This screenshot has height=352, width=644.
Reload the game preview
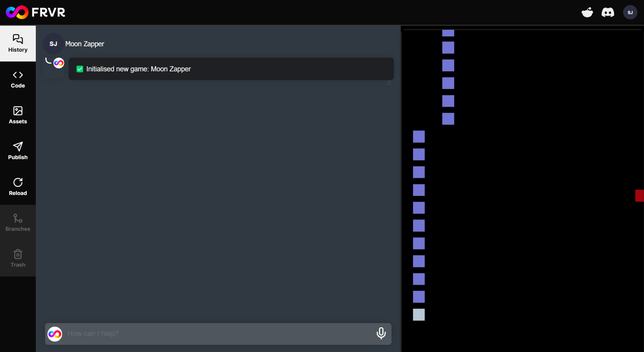click(x=18, y=187)
